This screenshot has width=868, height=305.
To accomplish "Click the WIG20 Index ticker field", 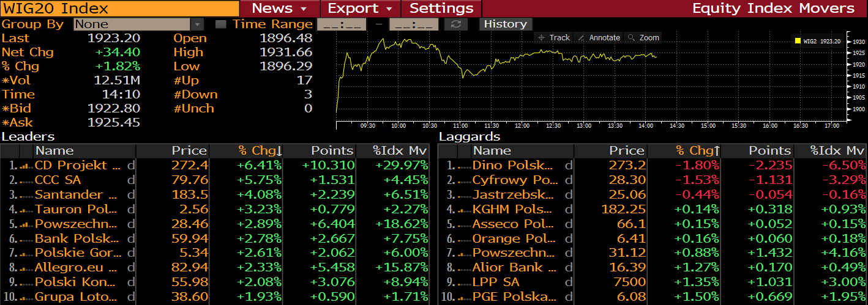I will (x=120, y=8).
